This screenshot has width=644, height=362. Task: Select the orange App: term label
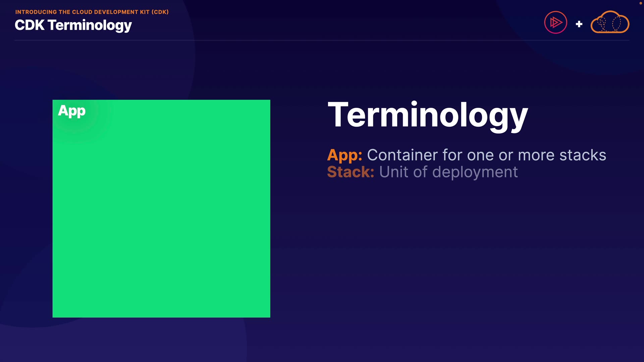(344, 155)
